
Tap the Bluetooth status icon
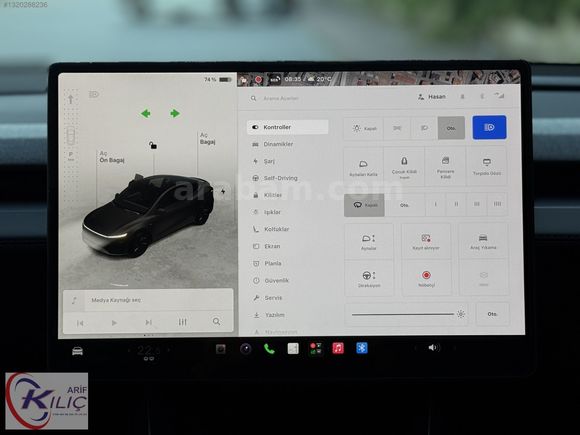pyautogui.click(x=482, y=97)
